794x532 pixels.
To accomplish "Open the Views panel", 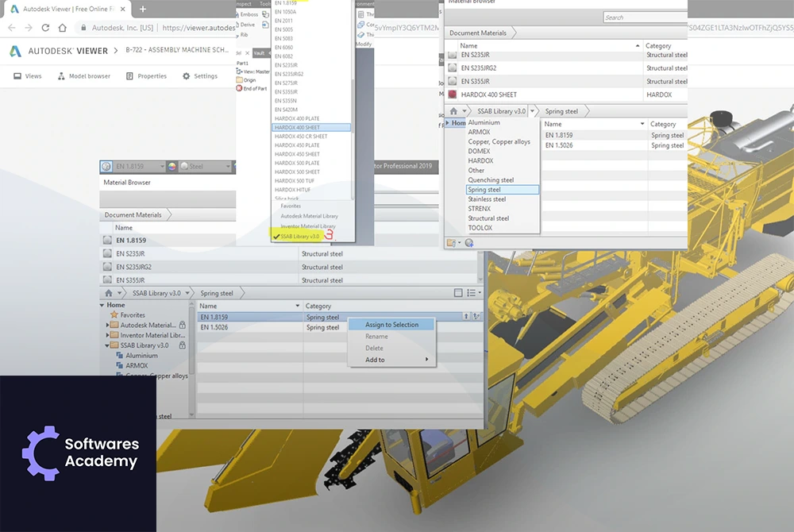I will [x=28, y=76].
